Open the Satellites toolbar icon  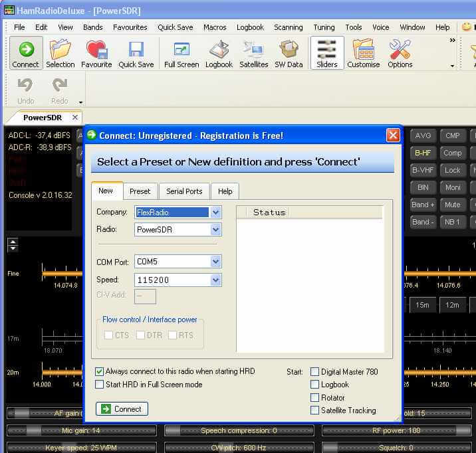(253, 53)
